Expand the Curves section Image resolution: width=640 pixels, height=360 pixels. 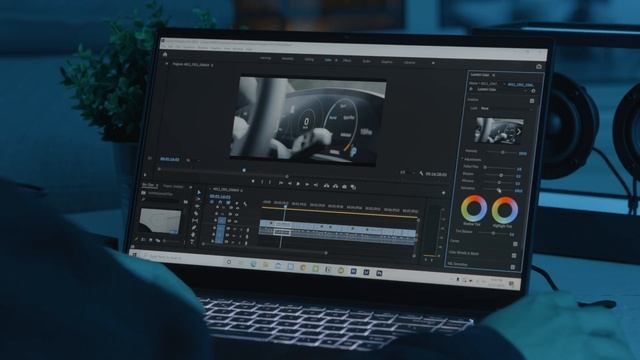455,241
